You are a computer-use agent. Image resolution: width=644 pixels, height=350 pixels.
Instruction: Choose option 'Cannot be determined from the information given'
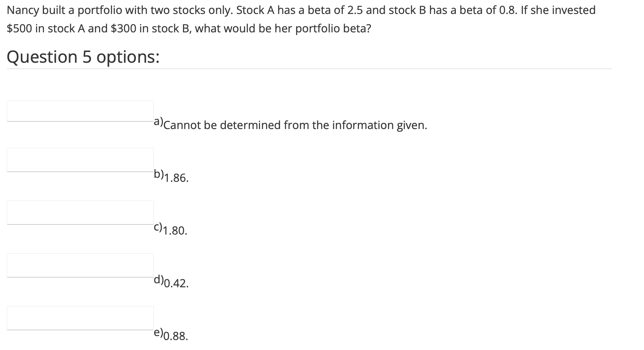295,125
